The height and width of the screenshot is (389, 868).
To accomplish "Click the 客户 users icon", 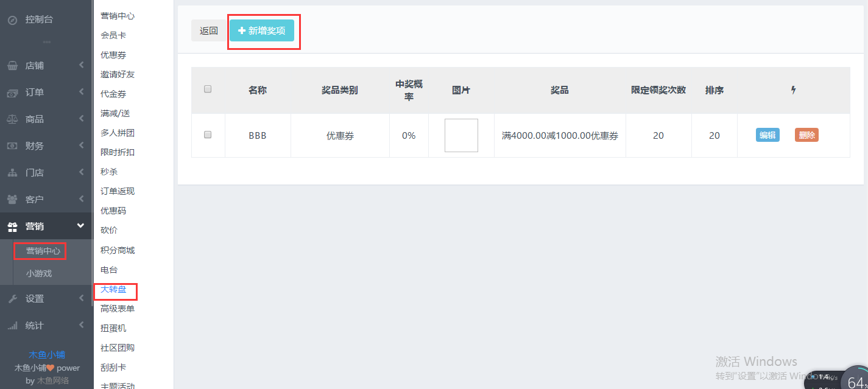I will (12, 200).
